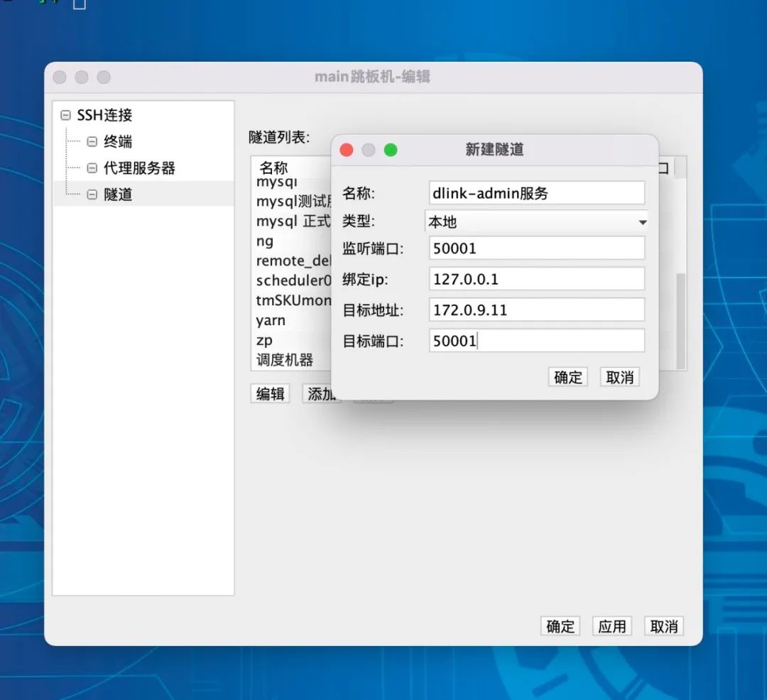Select the 隧道 tree item

[117, 195]
